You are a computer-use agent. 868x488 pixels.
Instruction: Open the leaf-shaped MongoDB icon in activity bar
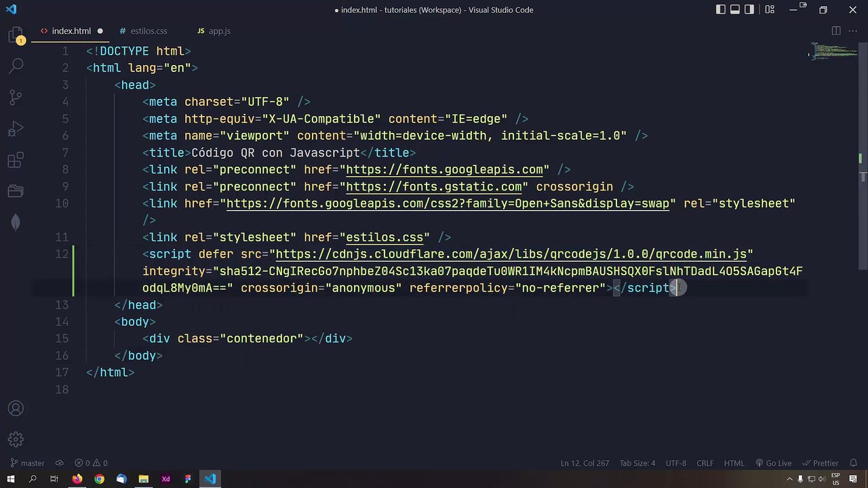[16, 222]
